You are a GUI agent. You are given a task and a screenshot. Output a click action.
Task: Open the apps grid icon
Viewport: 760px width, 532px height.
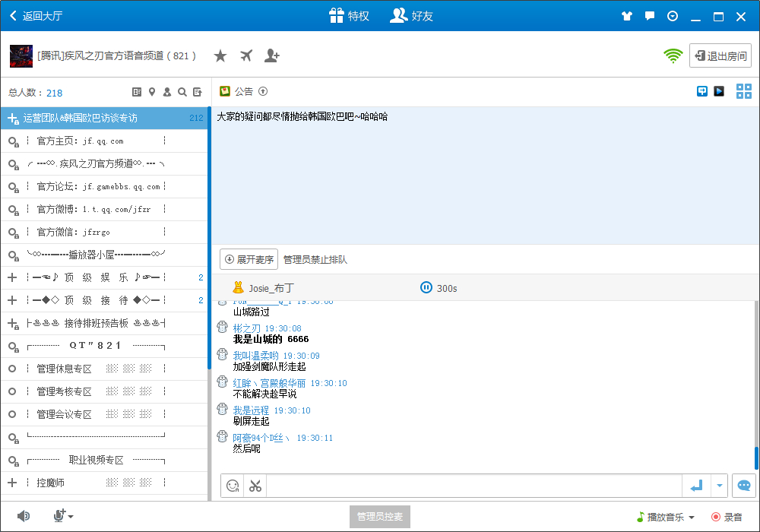click(x=744, y=91)
